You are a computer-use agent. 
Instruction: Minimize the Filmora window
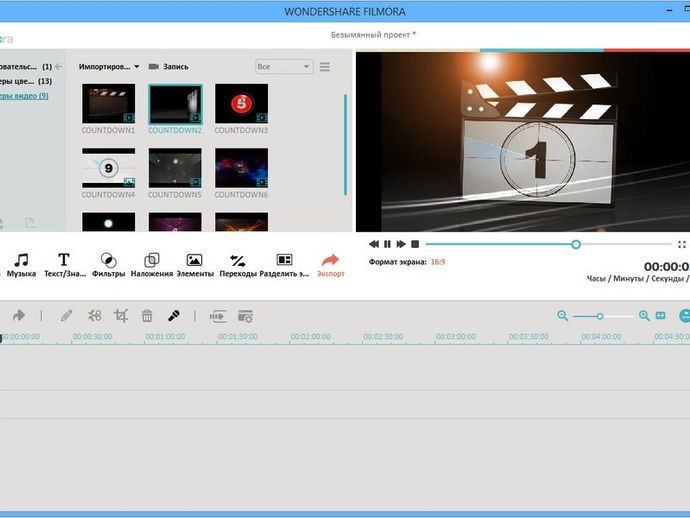669,10
